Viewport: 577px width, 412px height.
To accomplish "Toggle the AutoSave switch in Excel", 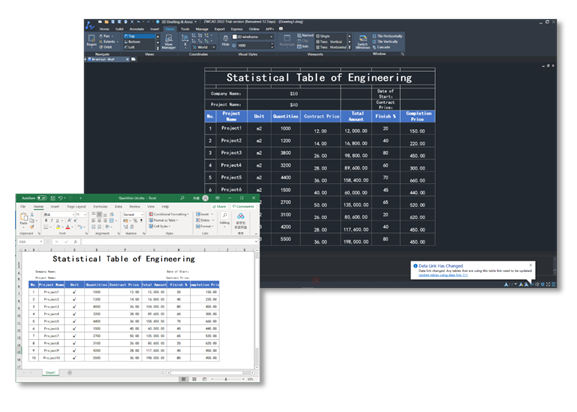I will tap(42, 198).
